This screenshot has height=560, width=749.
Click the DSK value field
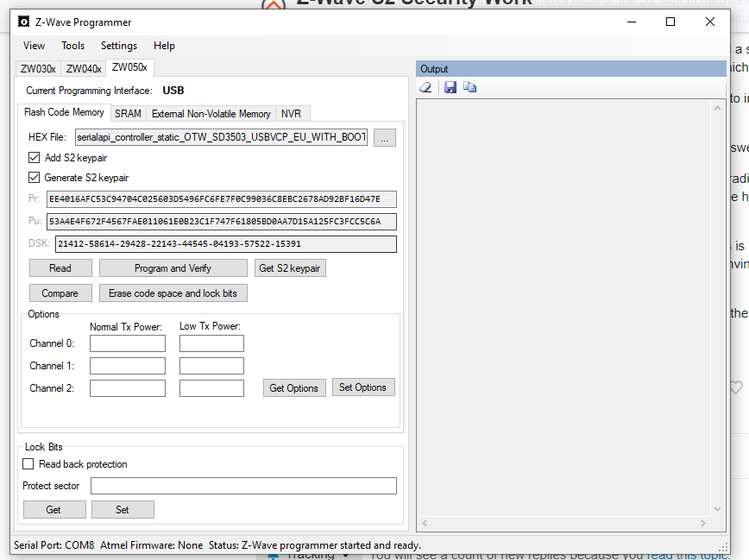(226, 243)
